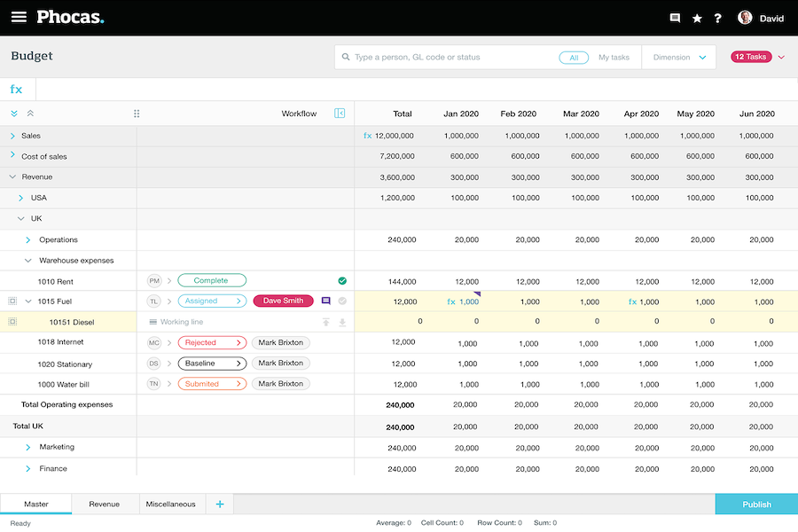Click the person or GL code search field
Screen dimensions: 798x532
[x=452, y=58]
